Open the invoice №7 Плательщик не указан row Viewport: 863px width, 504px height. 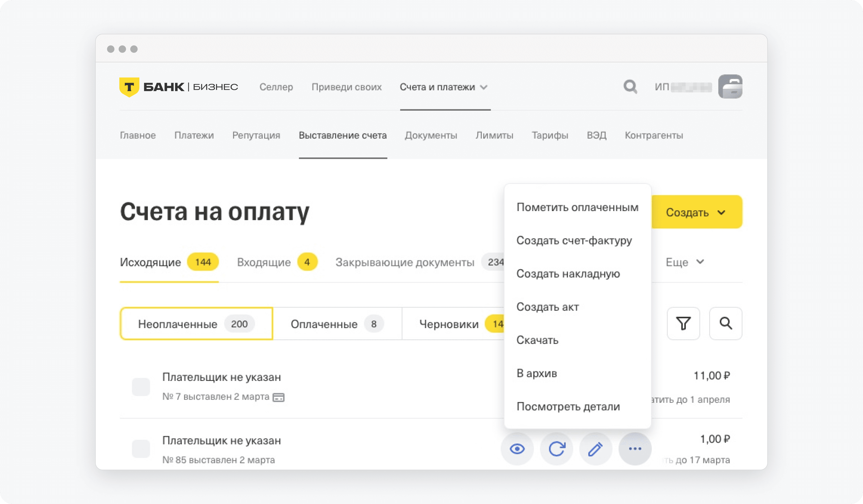click(222, 377)
